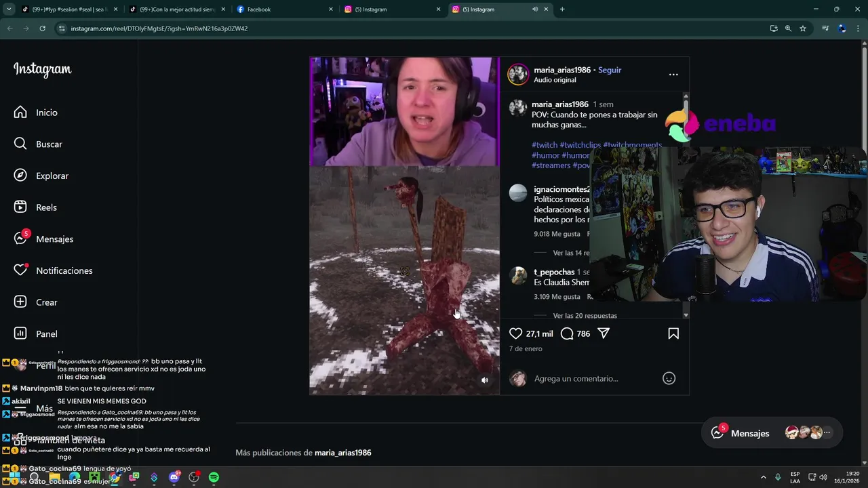Click maria_arias1986 profile picture in header
Screen dimensions: 868x488
(x=518, y=75)
